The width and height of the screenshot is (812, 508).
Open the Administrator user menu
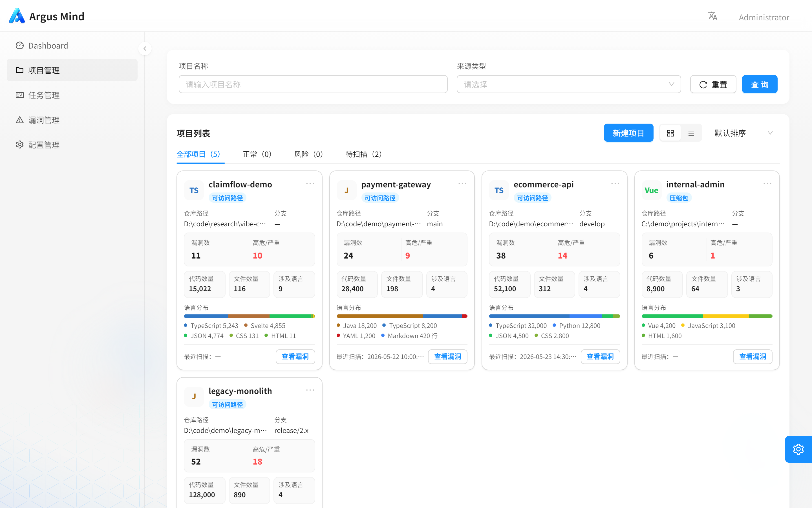coord(764,17)
